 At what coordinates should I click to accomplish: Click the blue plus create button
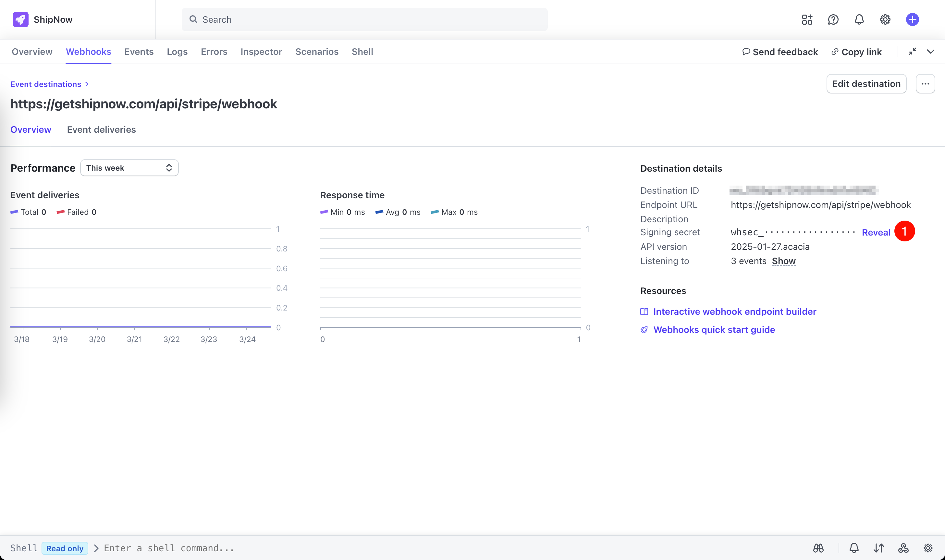912,19
